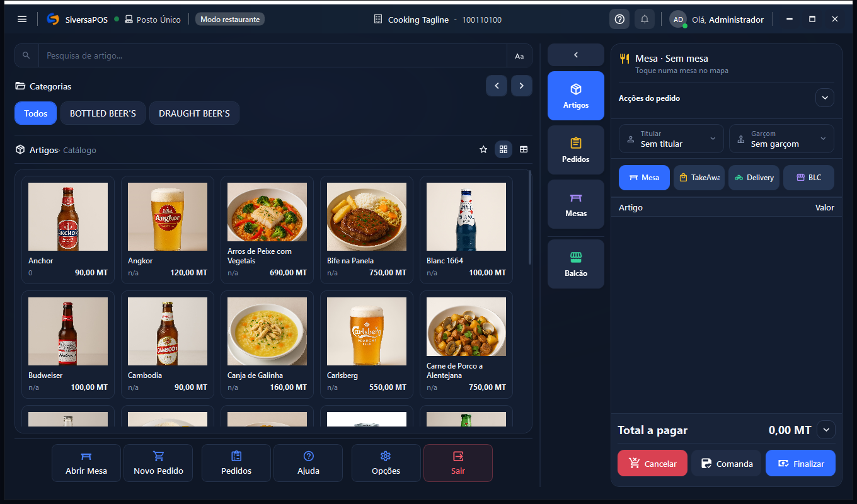Add Budweiser to order
857x504 pixels.
point(68,345)
